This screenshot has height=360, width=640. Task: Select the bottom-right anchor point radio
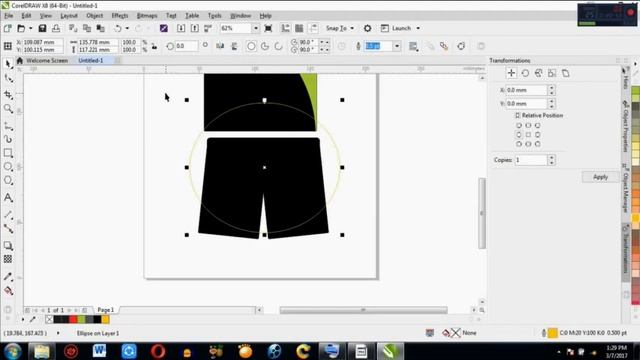(538, 144)
